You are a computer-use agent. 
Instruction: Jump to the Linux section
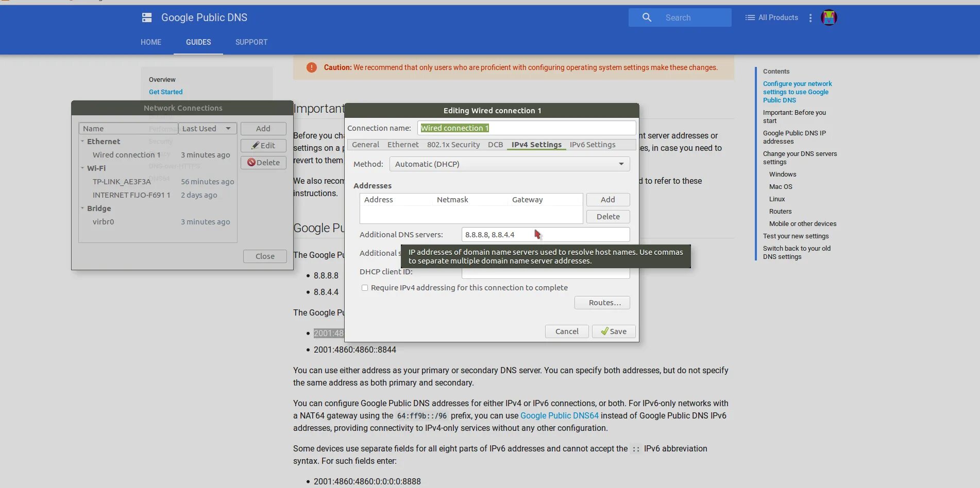pos(777,199)
